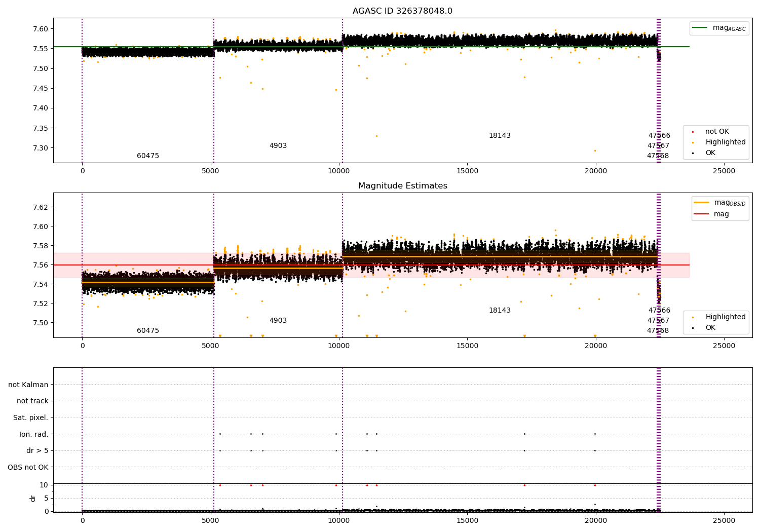This screenshot has width=760, height=532.
Task: Click the 'OBS not OK' row label
Action: coord(28,467)
